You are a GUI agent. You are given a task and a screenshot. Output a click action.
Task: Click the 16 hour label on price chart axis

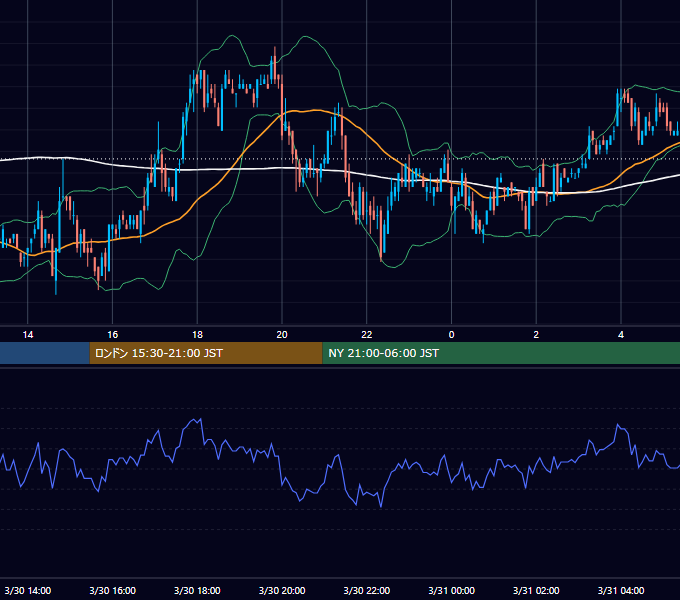[112, 335]
